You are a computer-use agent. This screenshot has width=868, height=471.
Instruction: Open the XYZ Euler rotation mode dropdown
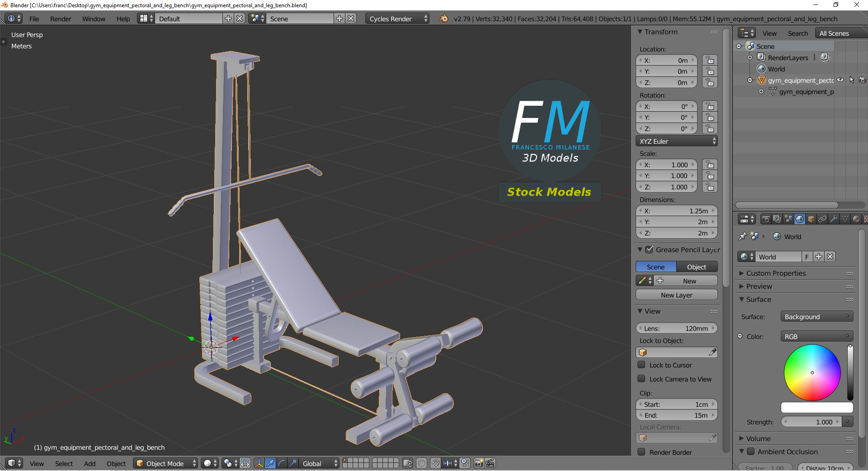point(677,141)
